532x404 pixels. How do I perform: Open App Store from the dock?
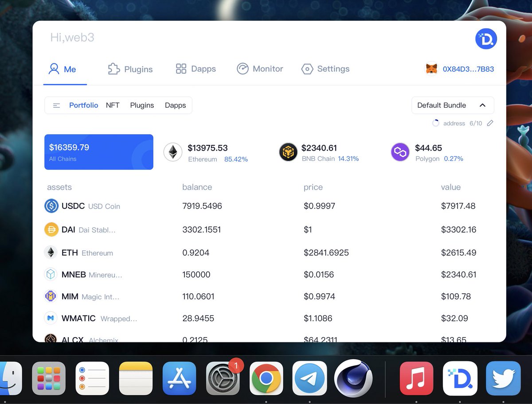179,378
